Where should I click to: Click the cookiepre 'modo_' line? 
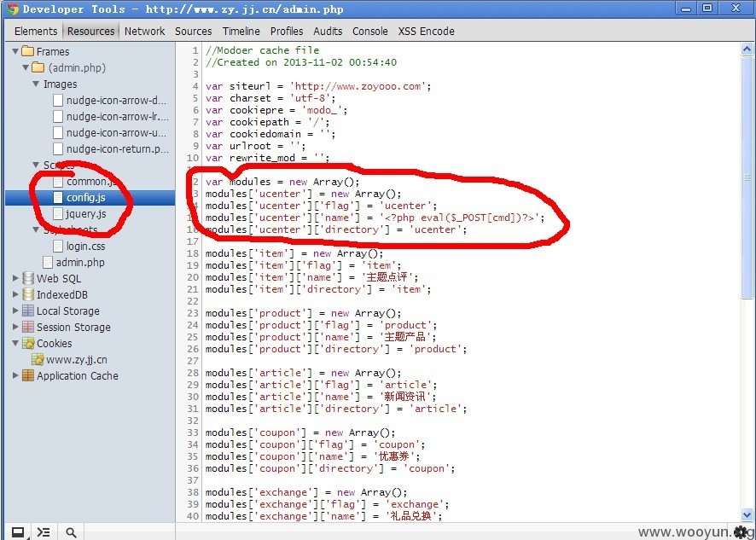tap(276, 110)
